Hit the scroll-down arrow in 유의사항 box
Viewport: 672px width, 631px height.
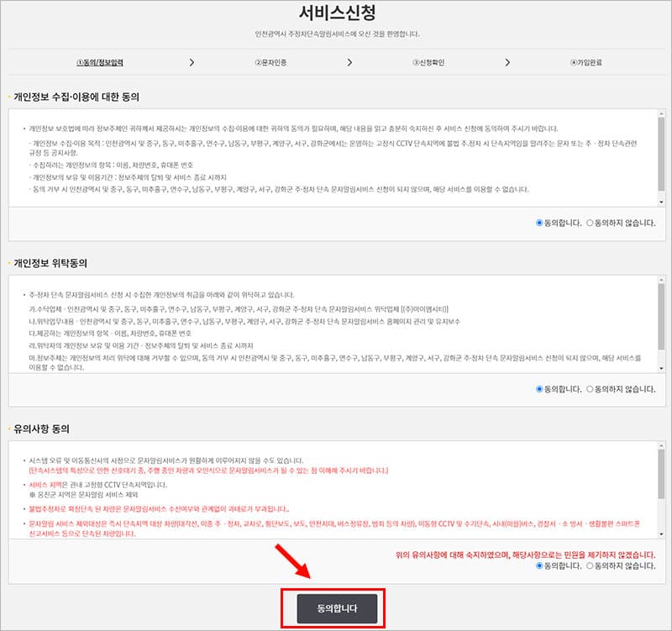(661, 534)
